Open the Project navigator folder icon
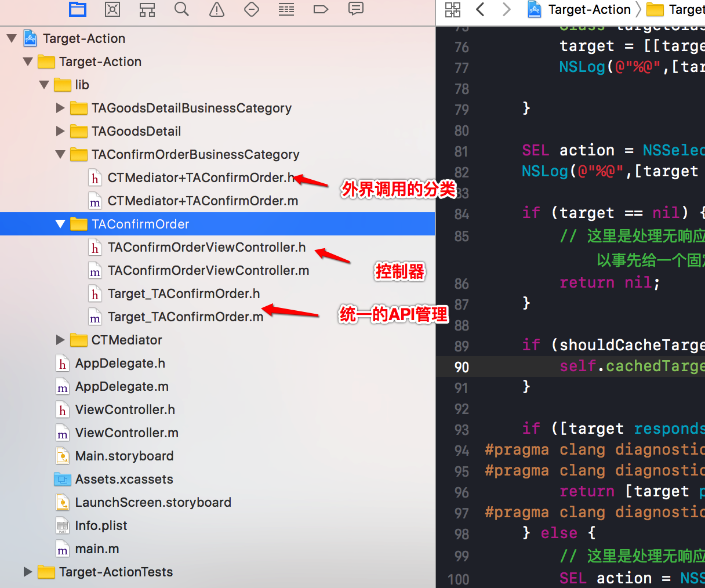Viewport: 705px width, 588px height. tap(77, 9)
